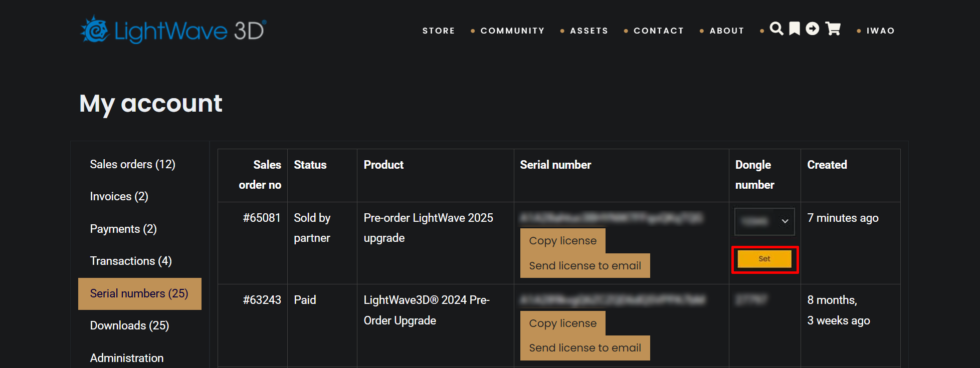The height and width of the screenshot is (368, 980).
Task: Open the ABOUT menu
Action: click(x=727, y=31)
